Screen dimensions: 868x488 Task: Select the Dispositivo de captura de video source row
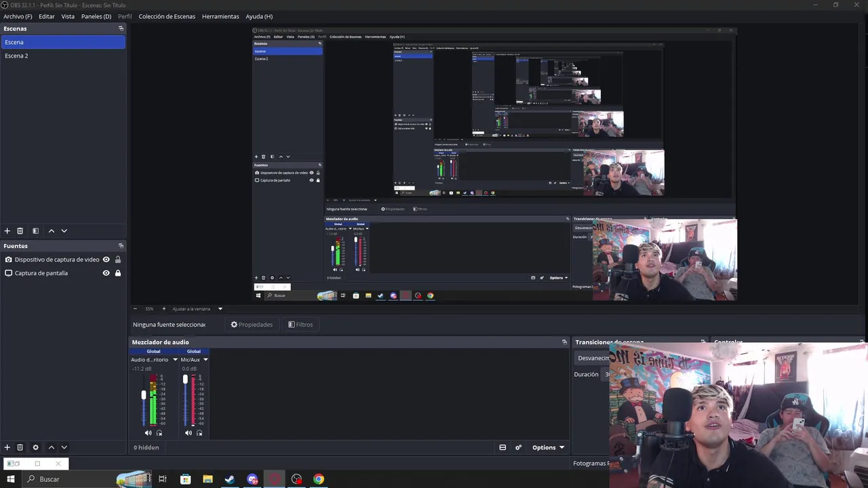click(x=63, y=260)
